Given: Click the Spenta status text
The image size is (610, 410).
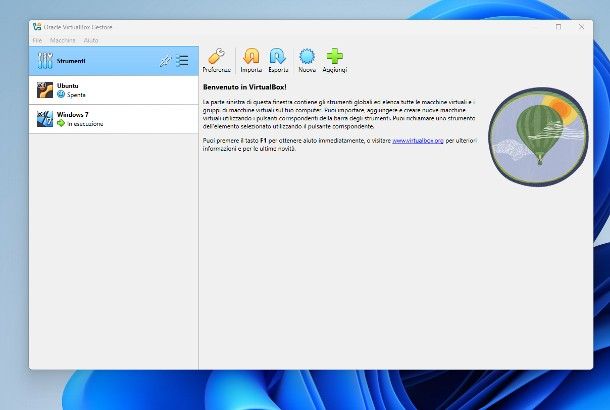Looking at the screenshot, I should coord(76,95).
